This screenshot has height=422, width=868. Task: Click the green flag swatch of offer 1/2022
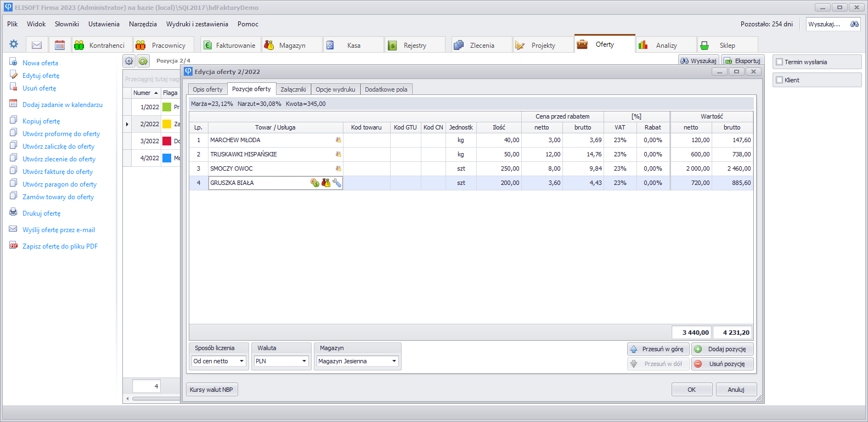[167, 107]
